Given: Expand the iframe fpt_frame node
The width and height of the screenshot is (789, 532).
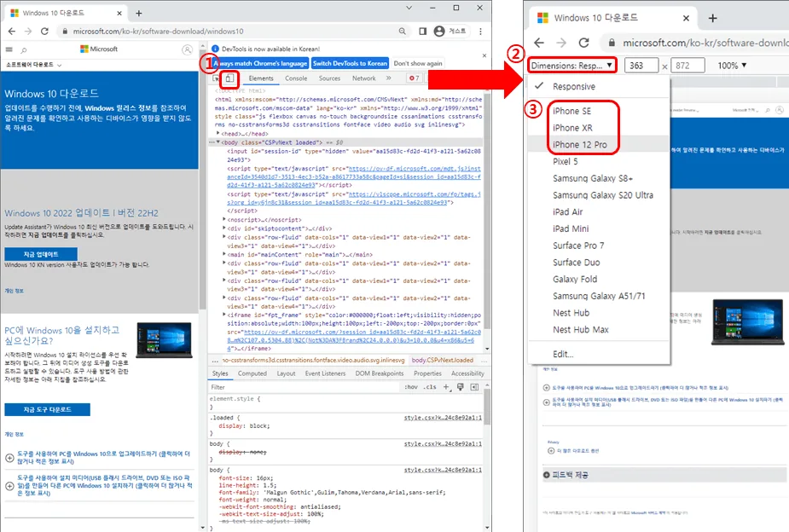Looking at the screenshot, I should pos(224,315).
